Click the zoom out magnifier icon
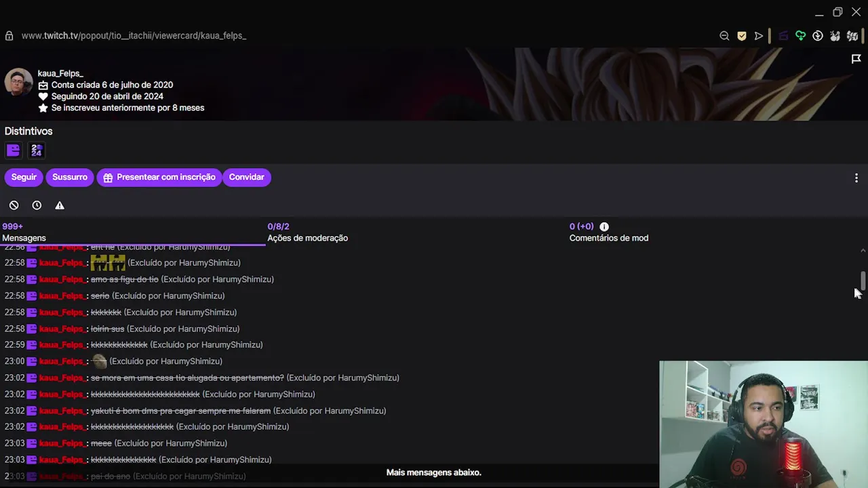This screenshot has width=868, height=488. tap(724, 36)
